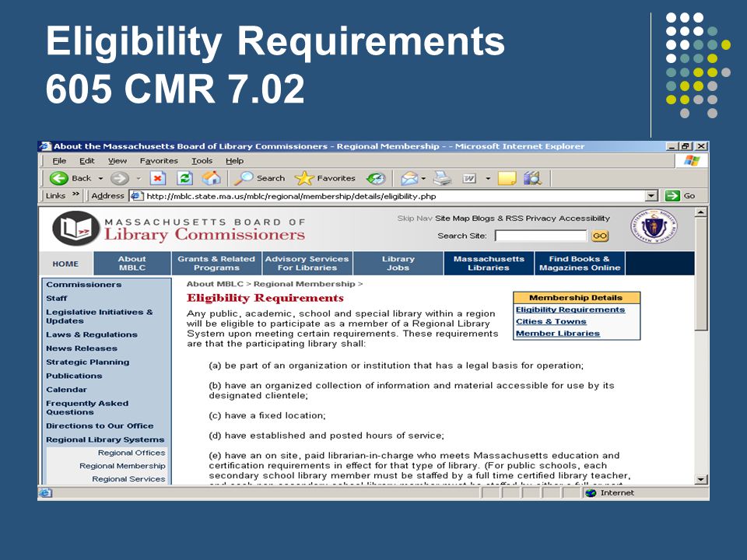Open the Strategic Planning link
Viewport: 747px width, 560px height.
88,362
